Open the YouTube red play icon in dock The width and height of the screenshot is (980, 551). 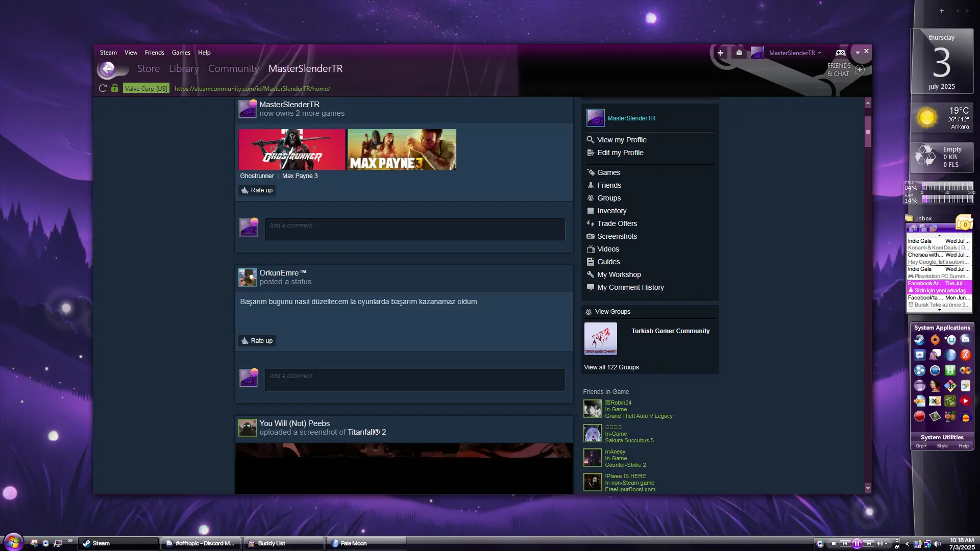click(x=965, y=401)
